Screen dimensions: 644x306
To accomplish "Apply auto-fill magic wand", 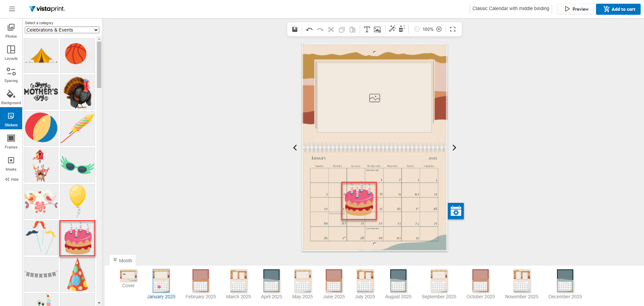I will click(392, 29).
